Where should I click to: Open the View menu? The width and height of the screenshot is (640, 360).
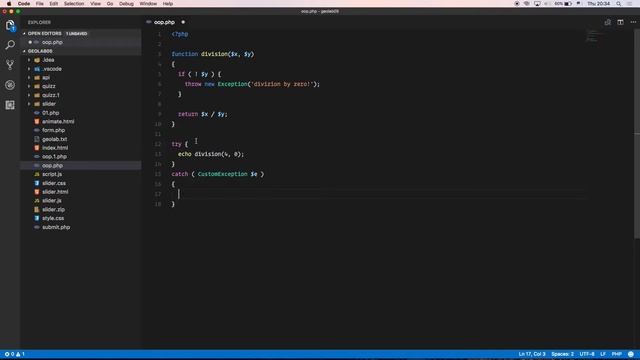click(x=96, y=4)
